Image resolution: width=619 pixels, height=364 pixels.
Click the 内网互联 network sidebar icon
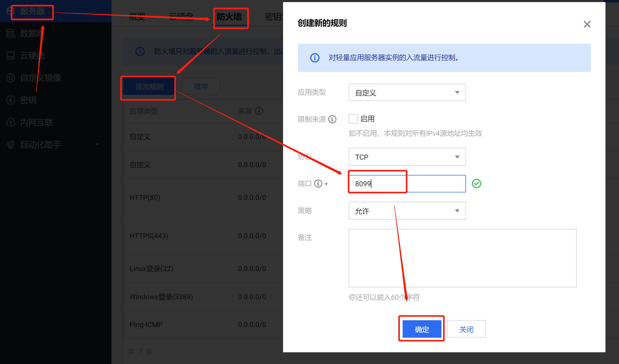pyautogui.click(x=10, y=122)
